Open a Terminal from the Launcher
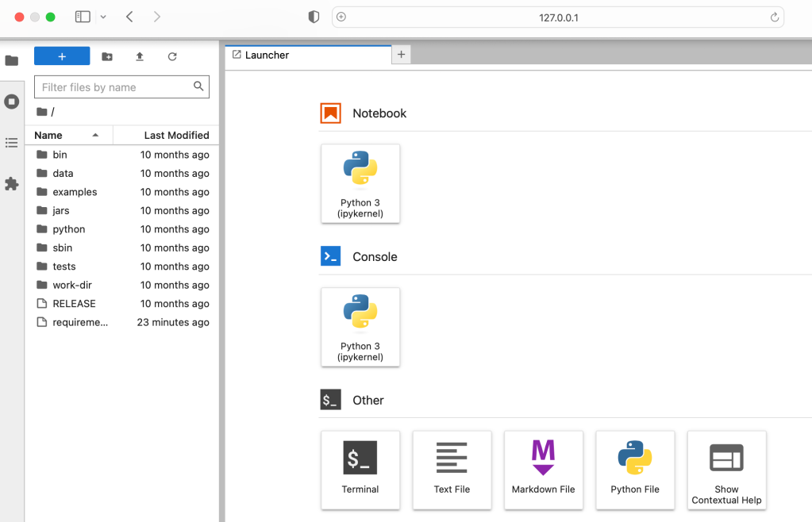 point(360,470)
